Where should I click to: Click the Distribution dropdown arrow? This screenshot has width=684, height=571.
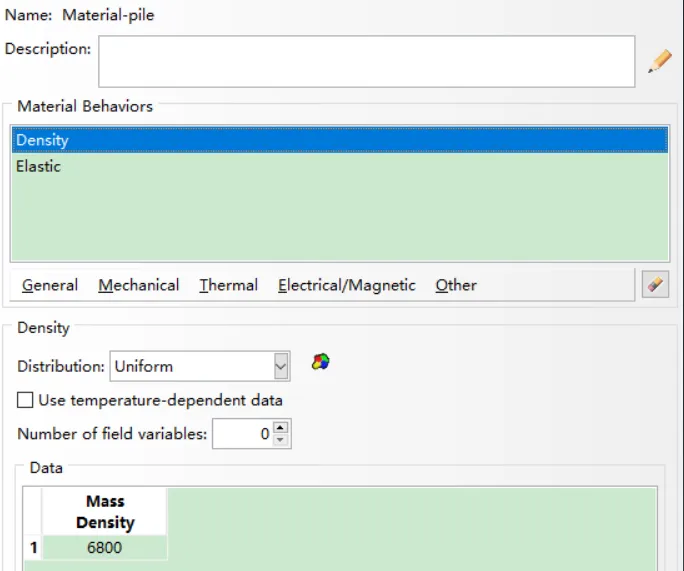pyautogui.click(x=281, y=366)
